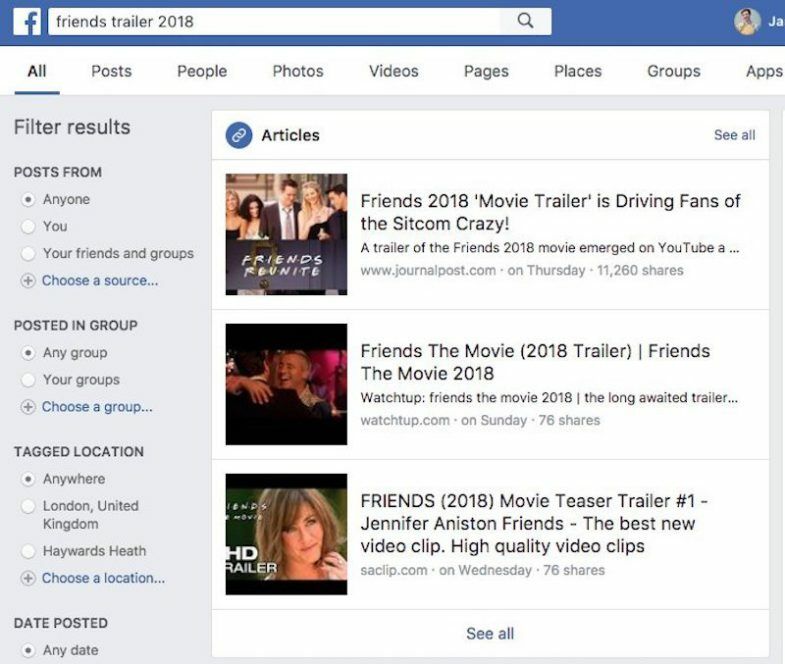This screenshot has height=664, width=785.
Task: Select Haywards Heath location
Action: coord(28,551)
